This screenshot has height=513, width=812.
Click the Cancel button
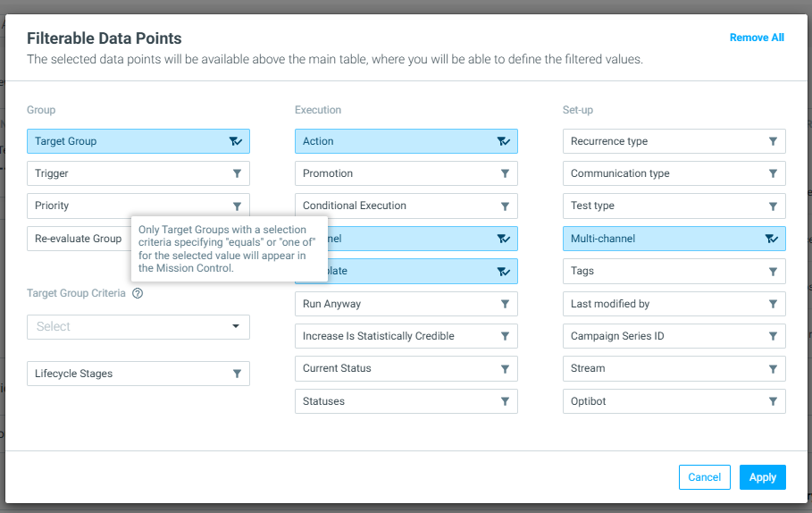704,477
